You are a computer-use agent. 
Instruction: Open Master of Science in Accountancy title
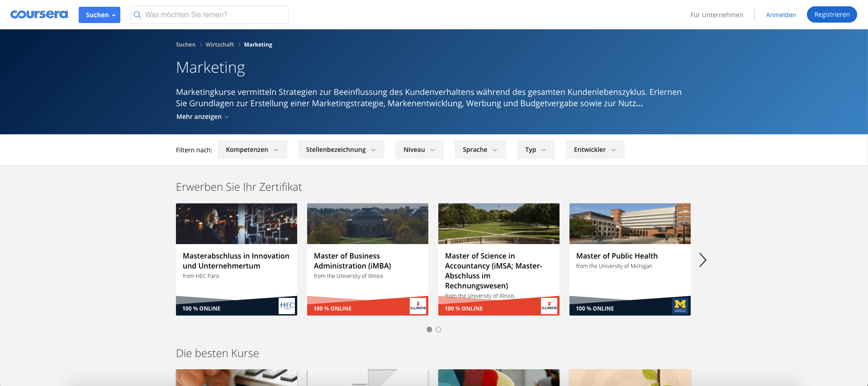coord(493,271)
